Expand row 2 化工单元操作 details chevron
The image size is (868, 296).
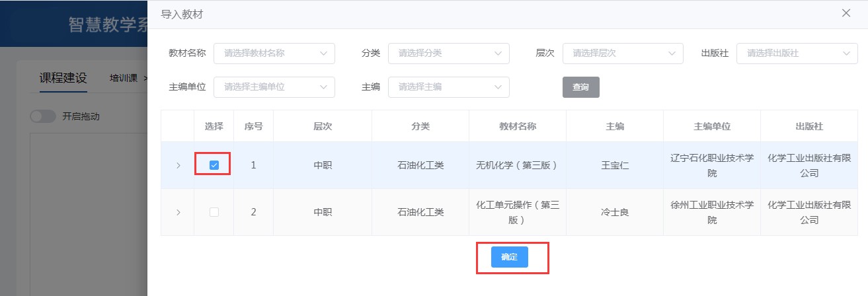click(x=178, y=212)
